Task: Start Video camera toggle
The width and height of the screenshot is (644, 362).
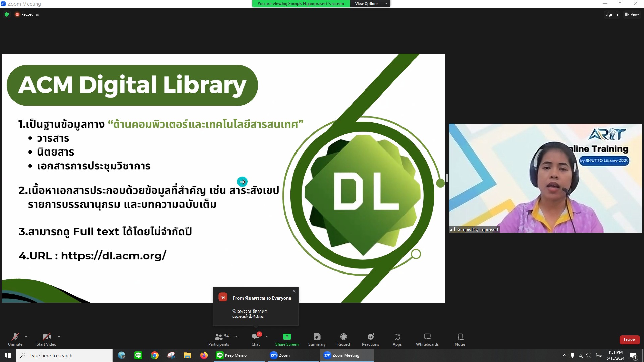Action: point(46,339)
